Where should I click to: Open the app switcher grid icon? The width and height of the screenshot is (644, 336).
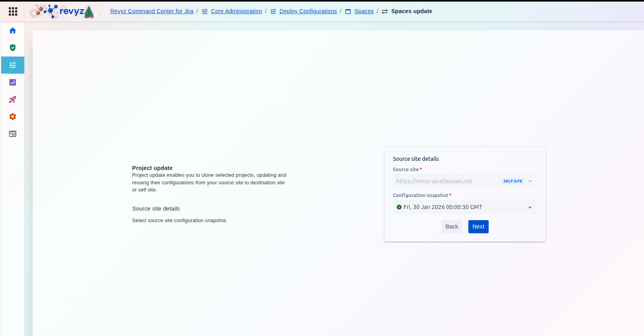(x=13, y=12)
